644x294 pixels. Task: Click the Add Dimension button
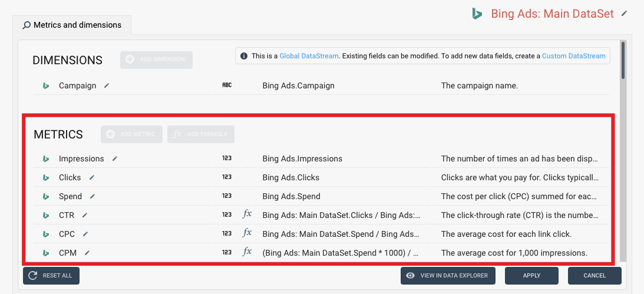click(x=157, y=60)
